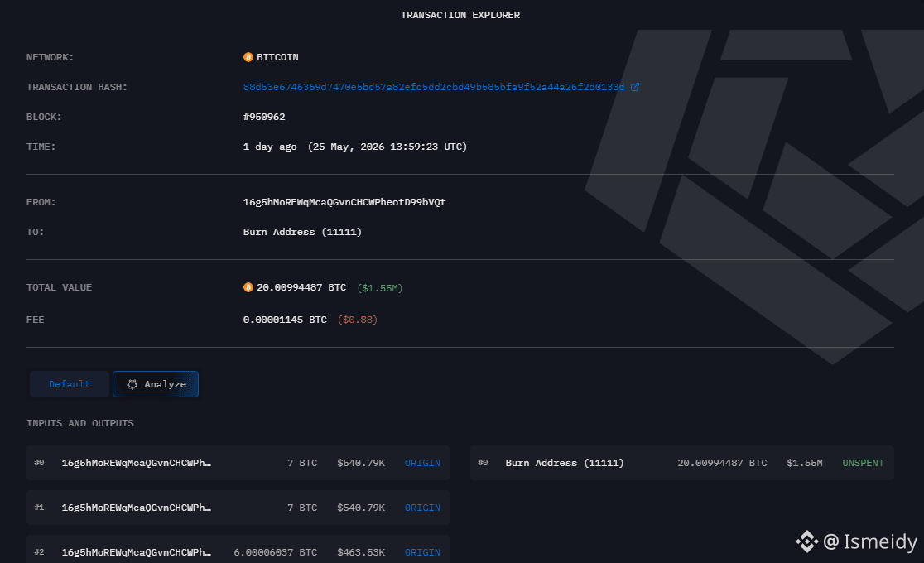This screenshot has width=924, height=563.
Task: Open the transaction hash link 88d53e67…
Action: point(434,87)
